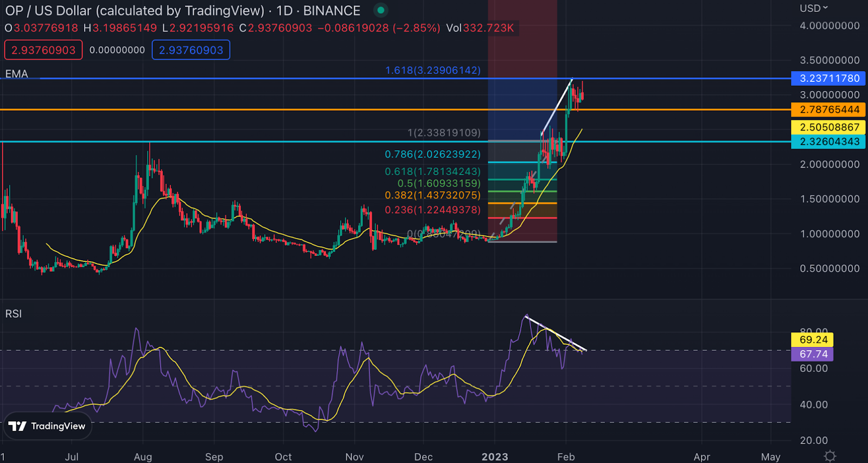Image resolution: width=868 pixels, height=463 pixels.
Task: Select the white trendline on the RSI pane
Action: click(556, 333)
